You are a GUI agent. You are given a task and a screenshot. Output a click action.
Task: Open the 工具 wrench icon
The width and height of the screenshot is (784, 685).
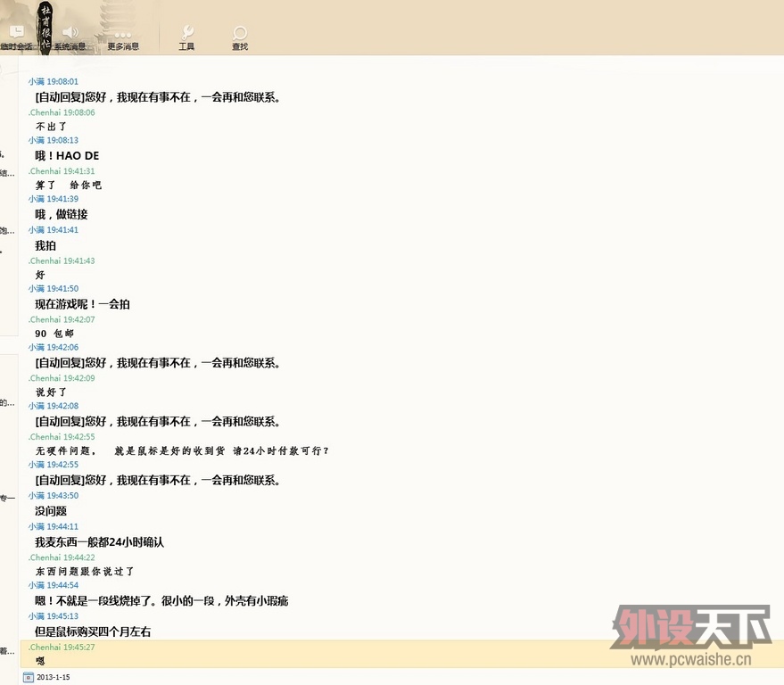tap(187, 32)
